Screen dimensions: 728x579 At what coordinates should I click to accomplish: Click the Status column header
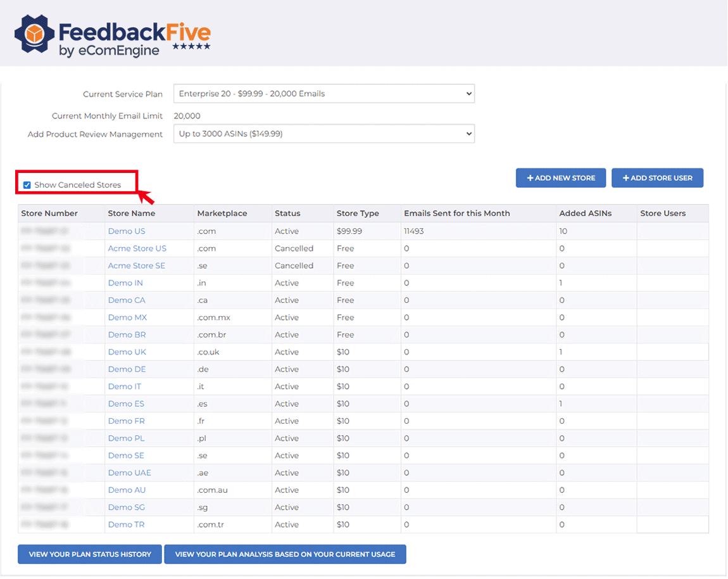[287, 213]
